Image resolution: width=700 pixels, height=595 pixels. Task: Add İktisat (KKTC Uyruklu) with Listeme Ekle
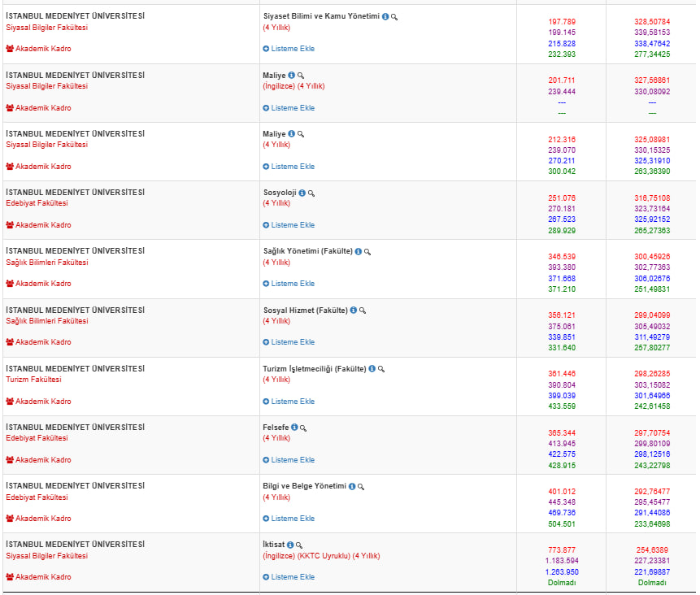(x=289, y=577)
